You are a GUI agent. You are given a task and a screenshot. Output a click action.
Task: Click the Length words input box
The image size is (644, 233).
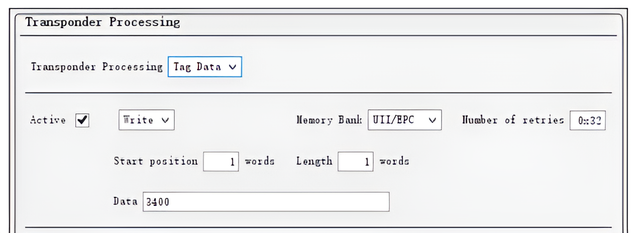click(x=356, y=162)
